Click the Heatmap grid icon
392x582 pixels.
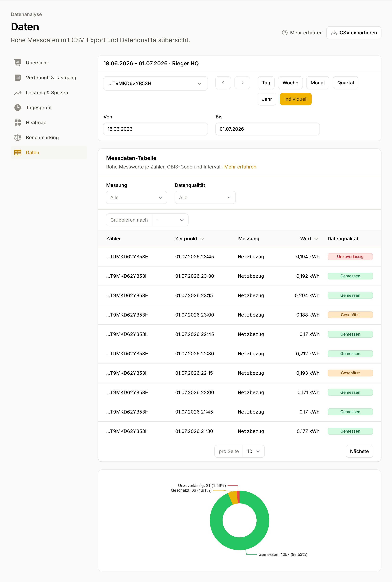[18, 123]
